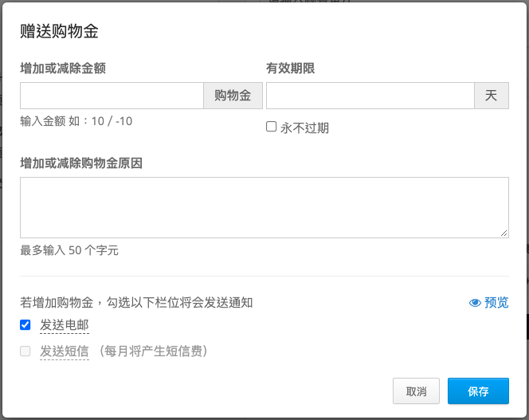Click the 购物金 unit addon label

pyautogui.click(x=233, y=96)
